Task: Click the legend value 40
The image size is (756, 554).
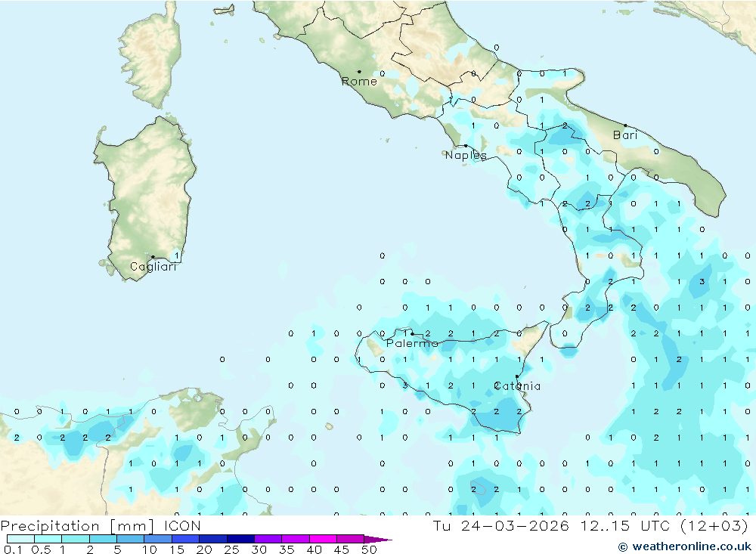Action: coord(314,549)
